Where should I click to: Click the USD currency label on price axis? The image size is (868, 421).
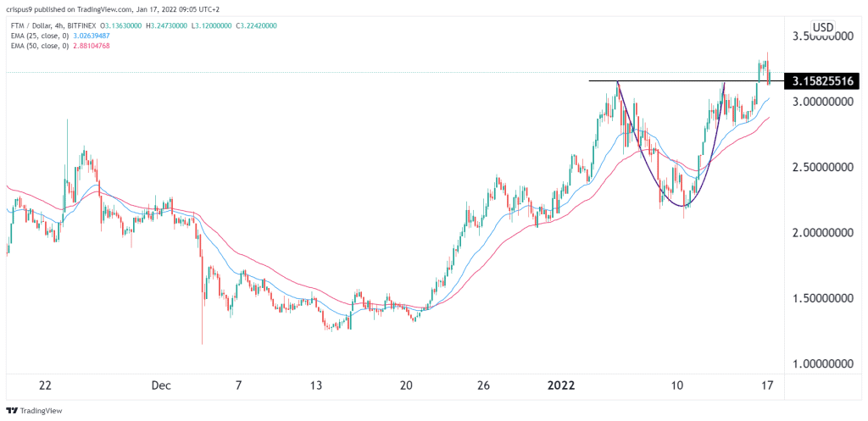822,27
